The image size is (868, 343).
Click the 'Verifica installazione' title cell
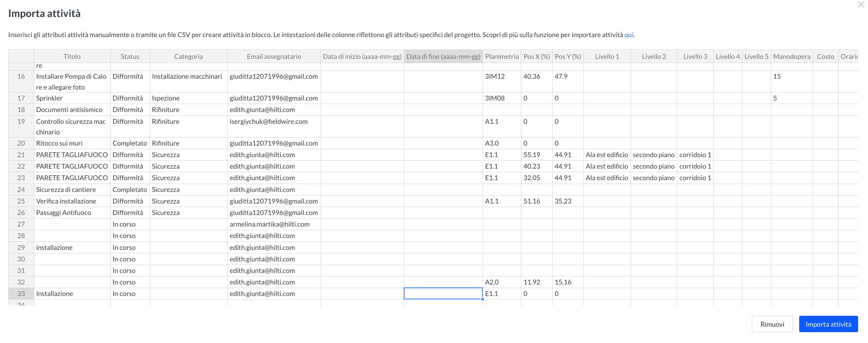pos(72,201)
